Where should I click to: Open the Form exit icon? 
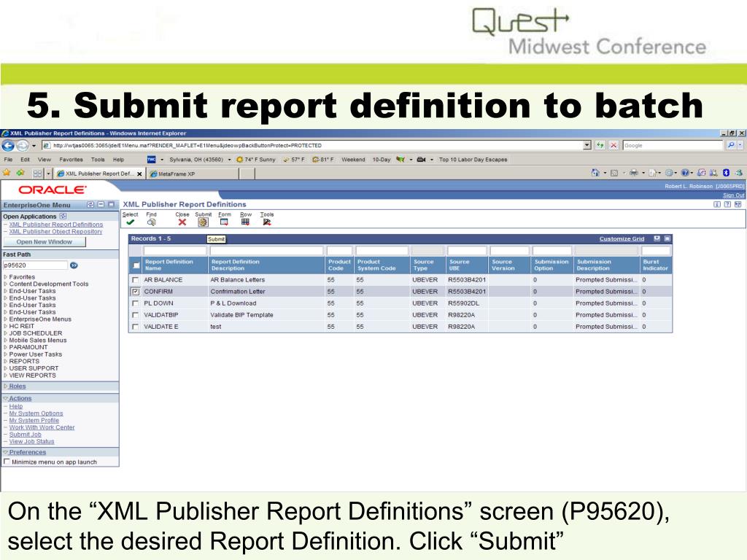click(x=224, y=222)
